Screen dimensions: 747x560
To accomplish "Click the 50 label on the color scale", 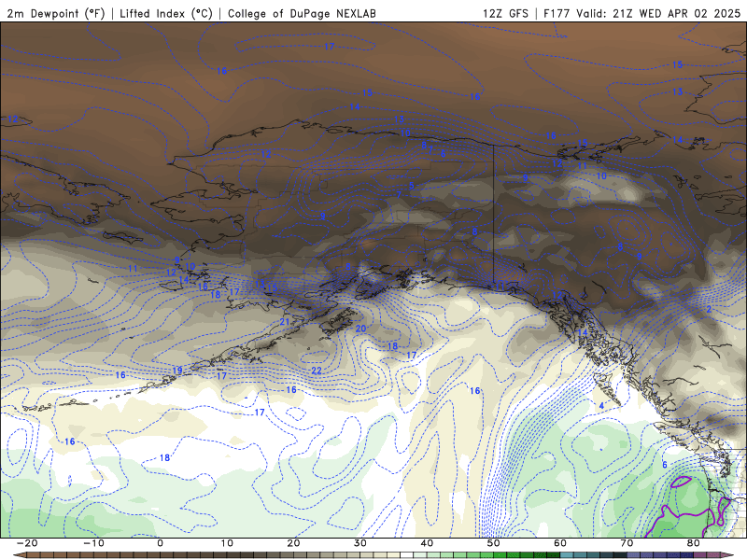I will (494, 543).
